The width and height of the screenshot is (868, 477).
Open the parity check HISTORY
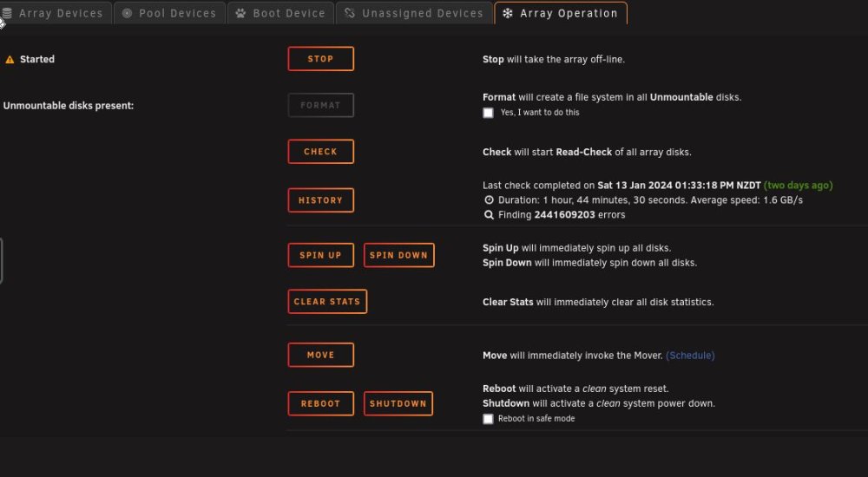320,200
